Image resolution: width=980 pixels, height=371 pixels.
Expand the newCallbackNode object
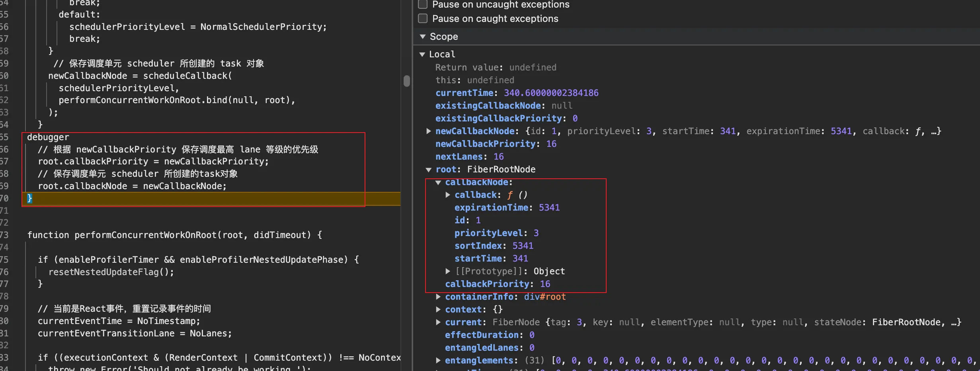429,131
